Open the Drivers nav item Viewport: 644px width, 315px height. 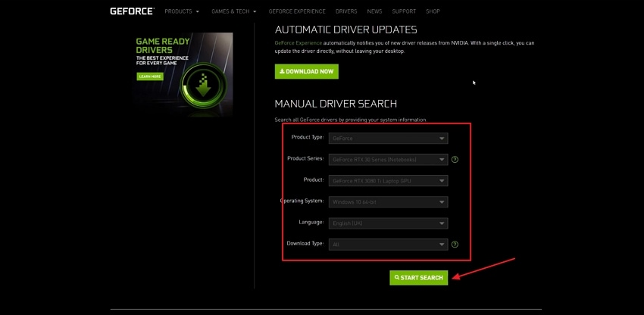(x=346, y=11)
